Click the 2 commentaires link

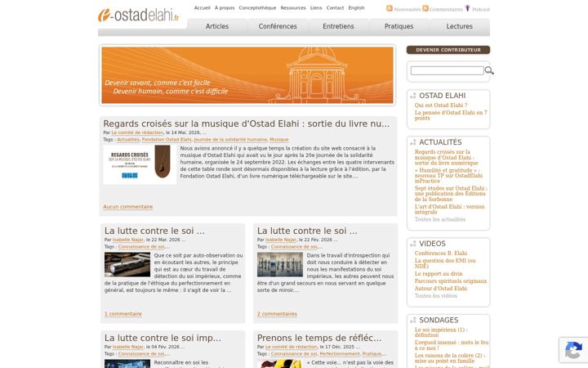coord(277,313)
